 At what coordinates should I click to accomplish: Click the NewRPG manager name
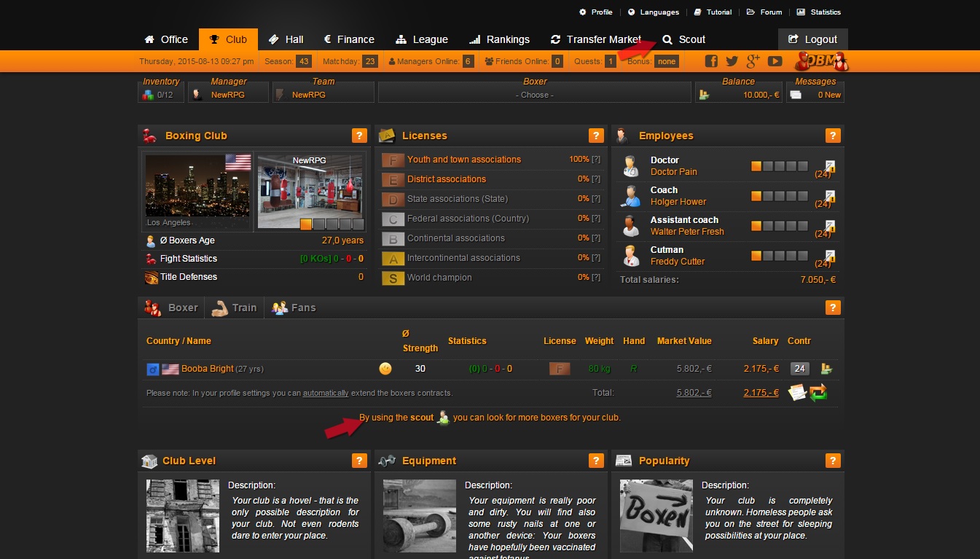(x=228, y=95)
